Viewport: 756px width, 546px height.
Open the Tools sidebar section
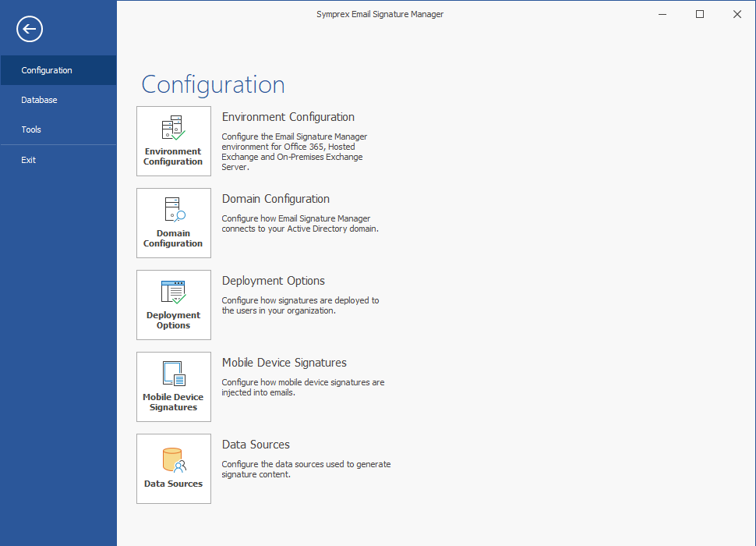tap(58, 129)
